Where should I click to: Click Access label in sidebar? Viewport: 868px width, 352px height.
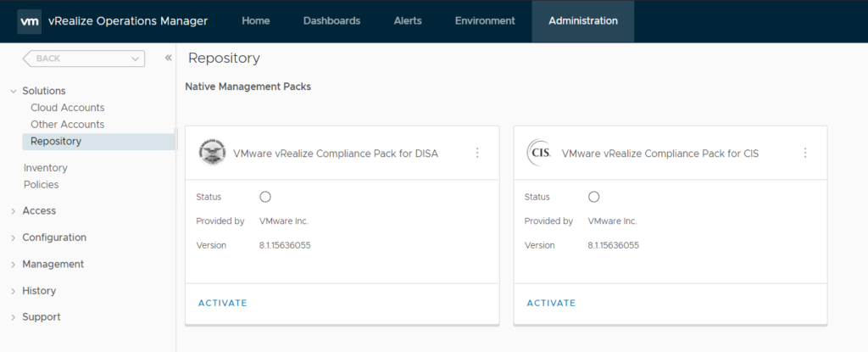[39, 210]
